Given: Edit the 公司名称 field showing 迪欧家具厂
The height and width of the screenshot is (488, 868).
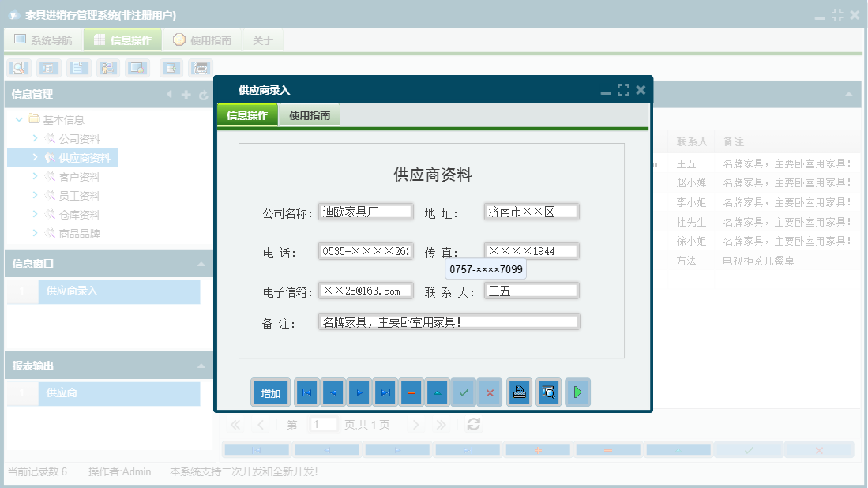Looking at the screenshot, I should [x=365, y=211].
